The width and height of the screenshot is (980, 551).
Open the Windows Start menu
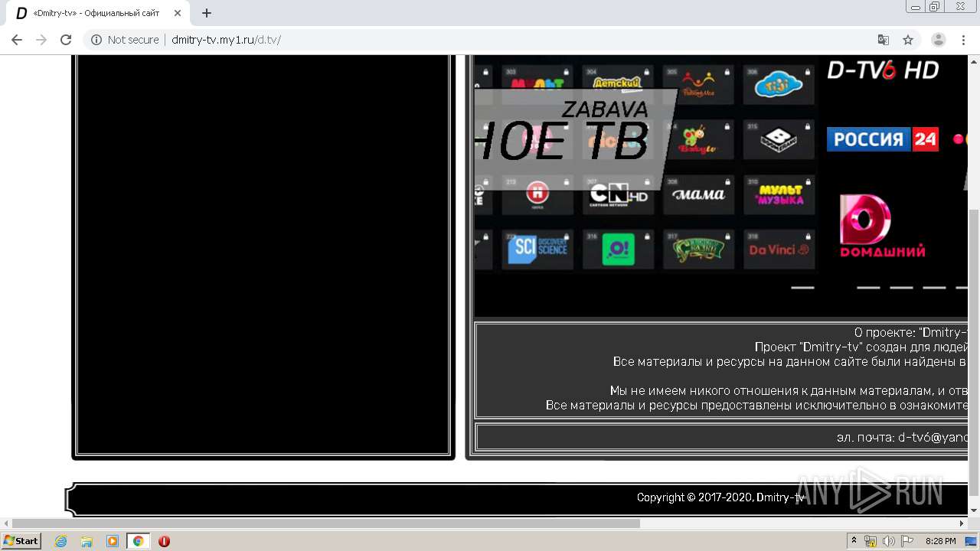point(21,541)
